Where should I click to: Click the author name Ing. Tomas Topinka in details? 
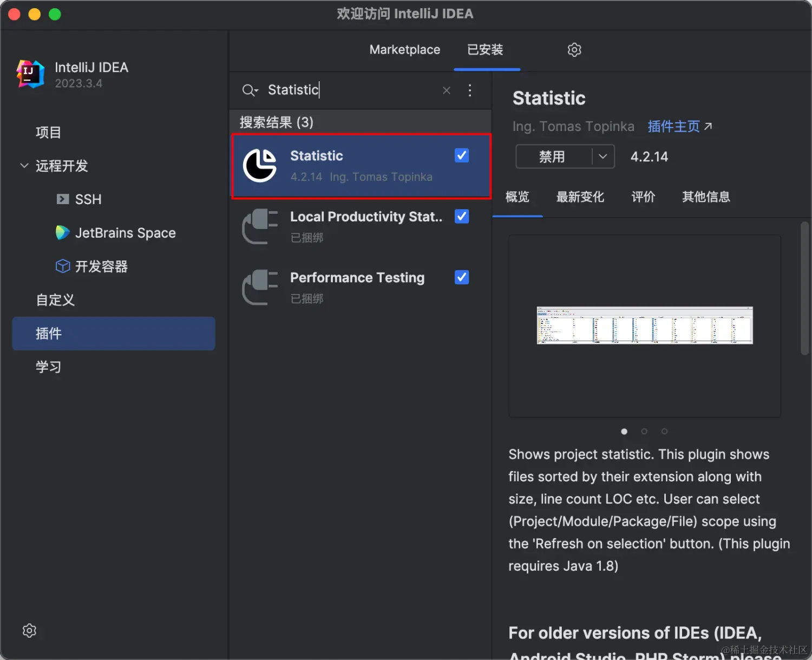[x=573, y=127]
